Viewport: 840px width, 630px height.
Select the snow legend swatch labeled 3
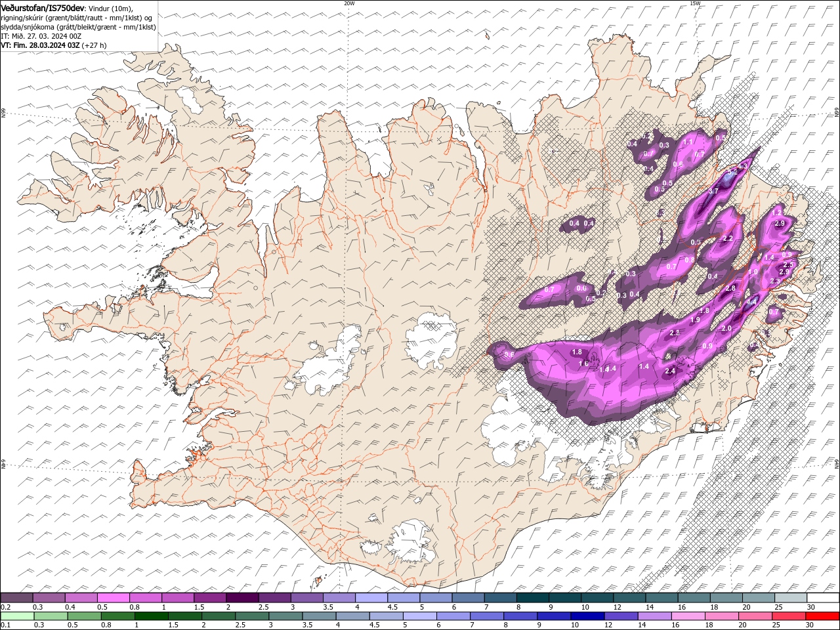306,598
